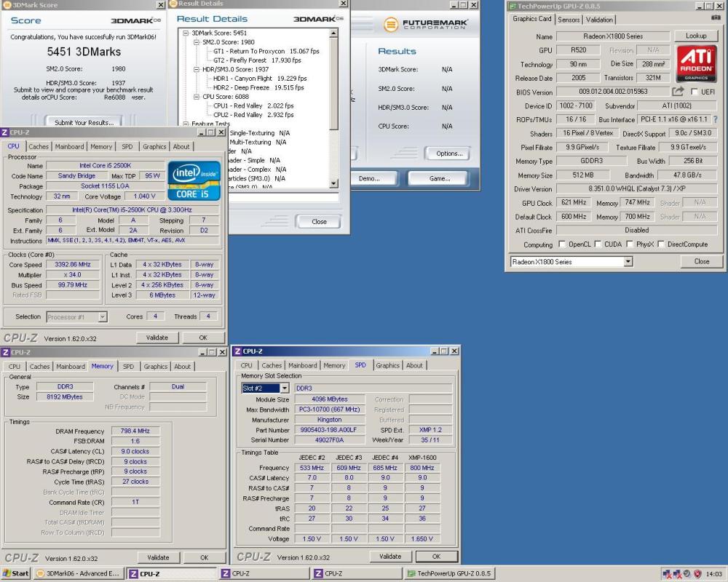Open Caches tab in top CPU-Z window
Image resolution: width=728 pixels, height=582 pixels.
[39, 147]
